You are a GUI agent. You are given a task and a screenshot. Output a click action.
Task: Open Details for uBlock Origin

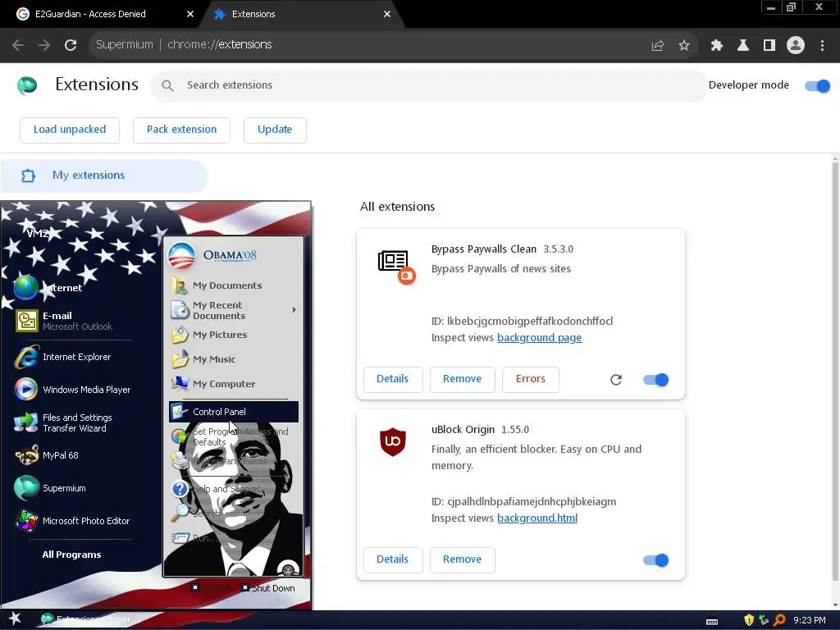(x=393, y=559)
